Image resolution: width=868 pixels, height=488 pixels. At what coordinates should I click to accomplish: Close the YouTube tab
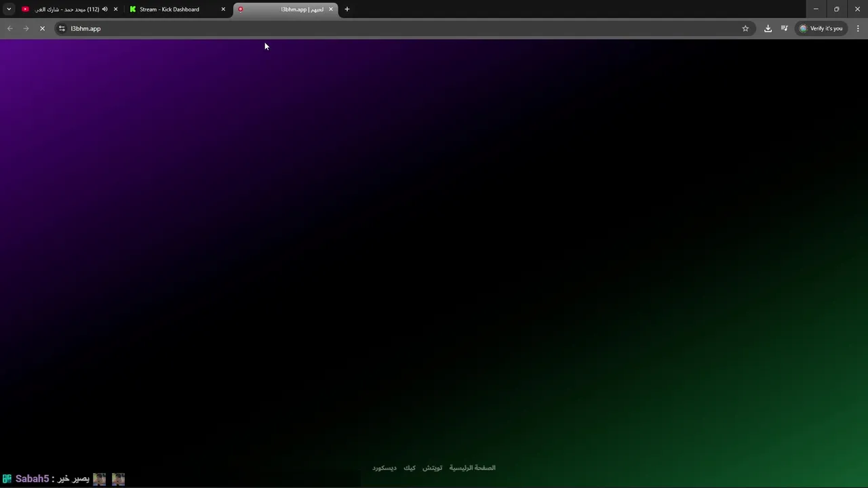coord(115,9)
